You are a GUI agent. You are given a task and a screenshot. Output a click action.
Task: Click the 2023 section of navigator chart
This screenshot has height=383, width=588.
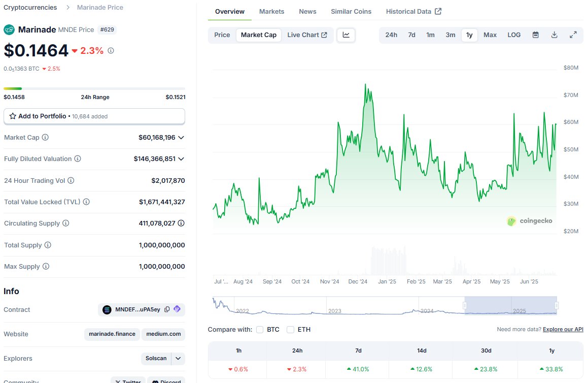coord(372,306)
